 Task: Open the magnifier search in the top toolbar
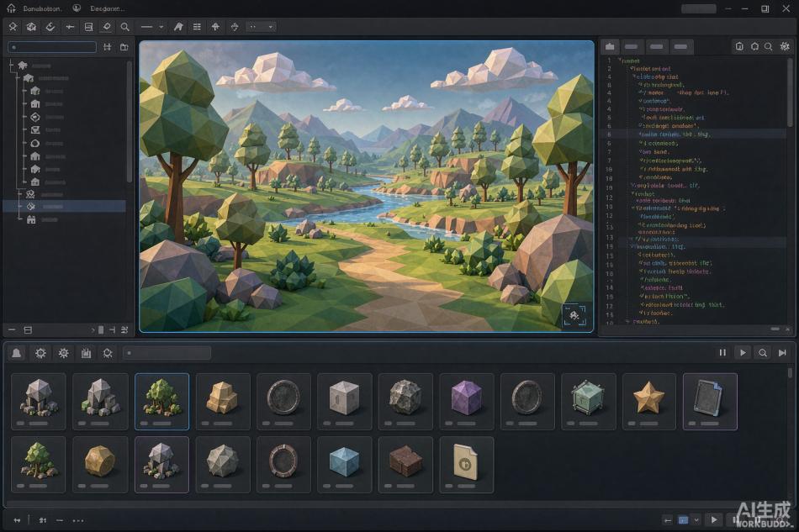(x=124, y=26)
